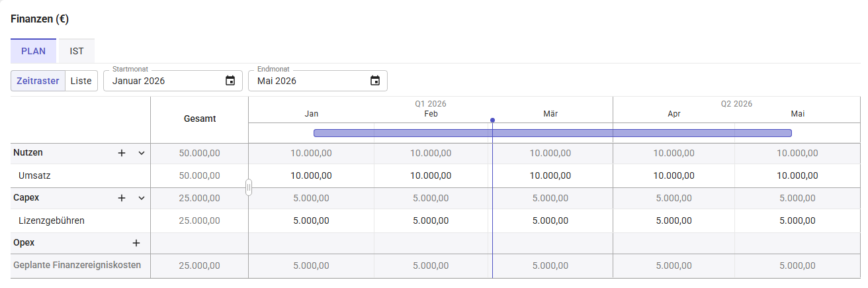
Task: Add a new item to Capex
Action: pyautogui.click(x=122, y=198)
